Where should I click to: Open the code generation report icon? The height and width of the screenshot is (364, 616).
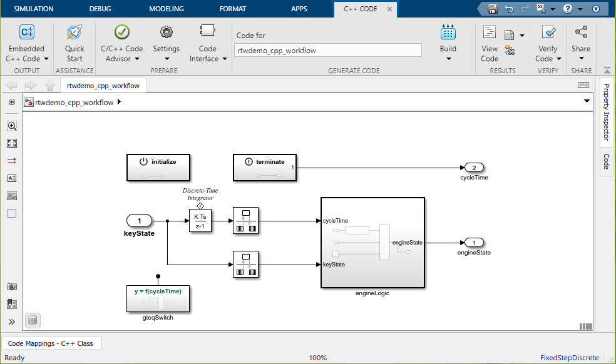click(x=509, y=36)
